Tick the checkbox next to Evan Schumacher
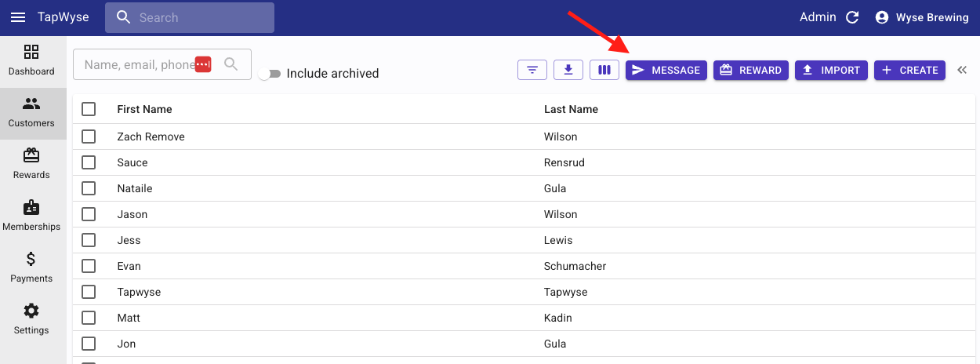 (x=89, y=266)
